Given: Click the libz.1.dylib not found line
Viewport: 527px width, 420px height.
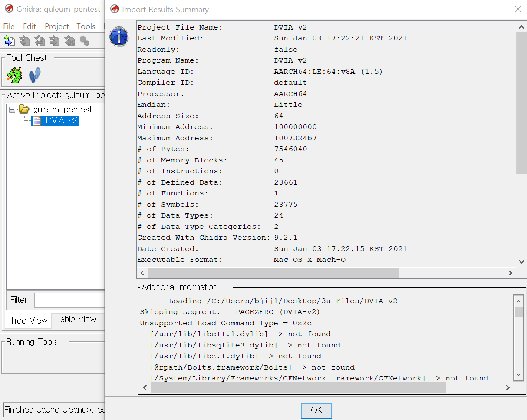Looking at the screenshot, I should (236, 356).
